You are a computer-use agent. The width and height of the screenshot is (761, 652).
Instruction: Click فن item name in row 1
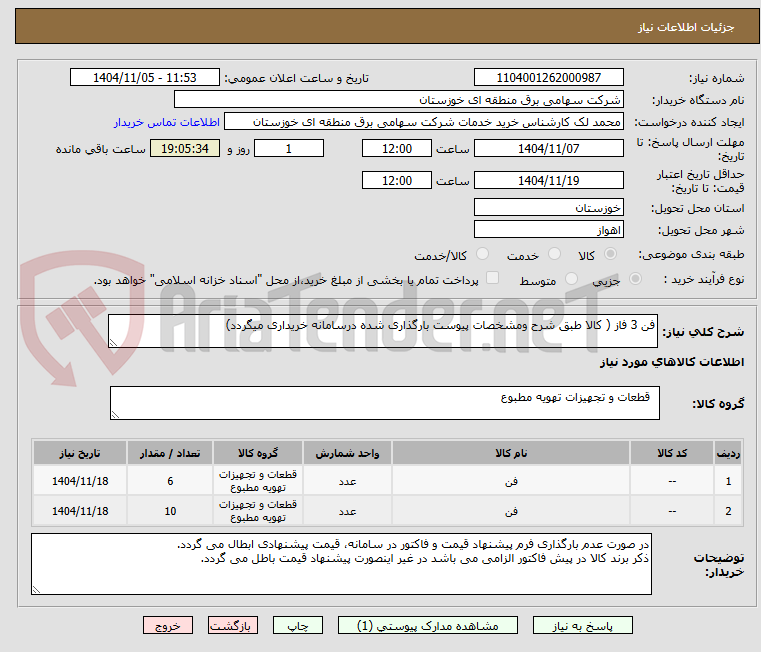[x=511, y=481]
